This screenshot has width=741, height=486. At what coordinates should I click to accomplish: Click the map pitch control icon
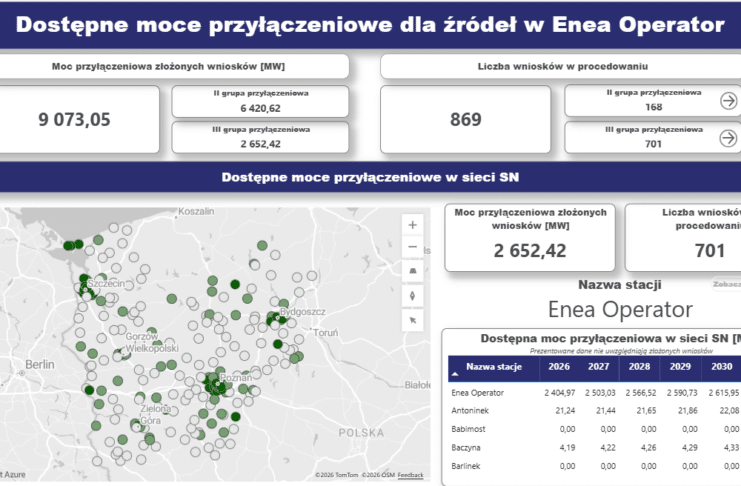point(413,271)
